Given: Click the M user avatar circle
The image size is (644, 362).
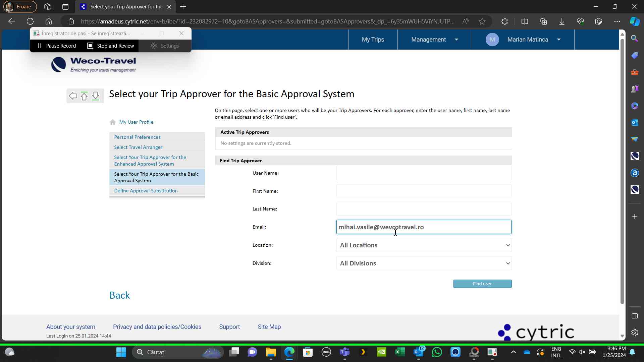Looking at the screenshot, I should click(492, 40).
